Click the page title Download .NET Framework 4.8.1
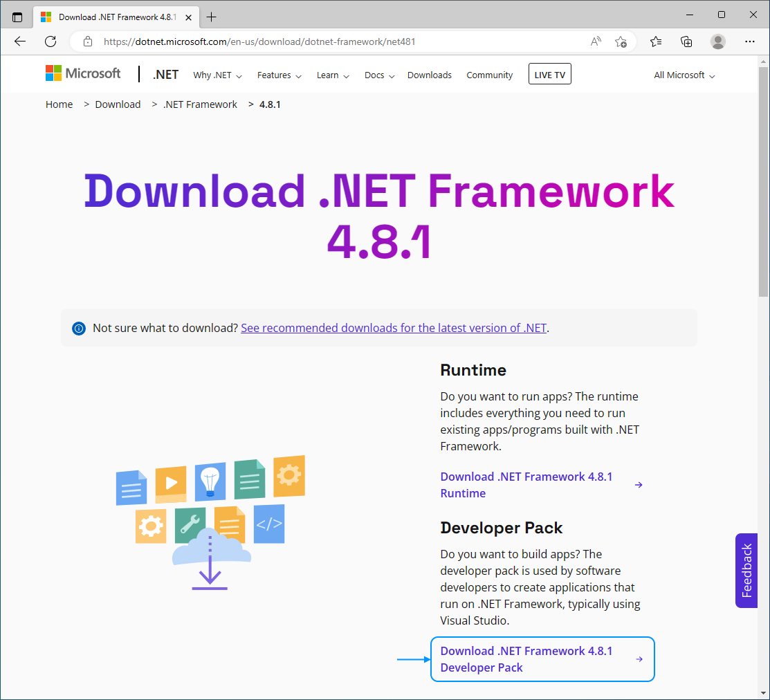The image size is (770, 700). pos(379,216)
